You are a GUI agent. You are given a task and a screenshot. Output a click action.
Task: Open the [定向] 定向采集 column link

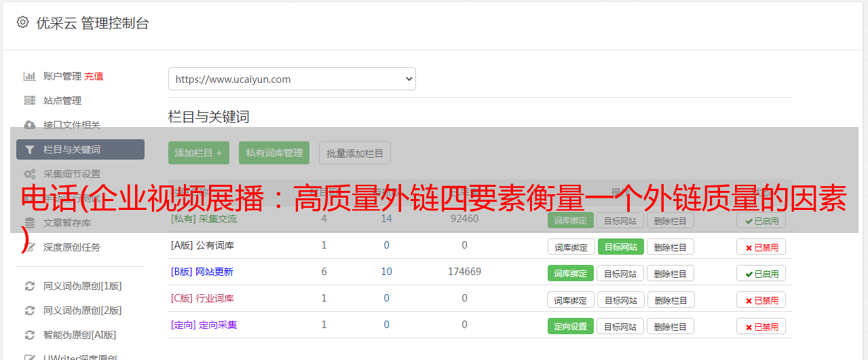click(204, 325)
